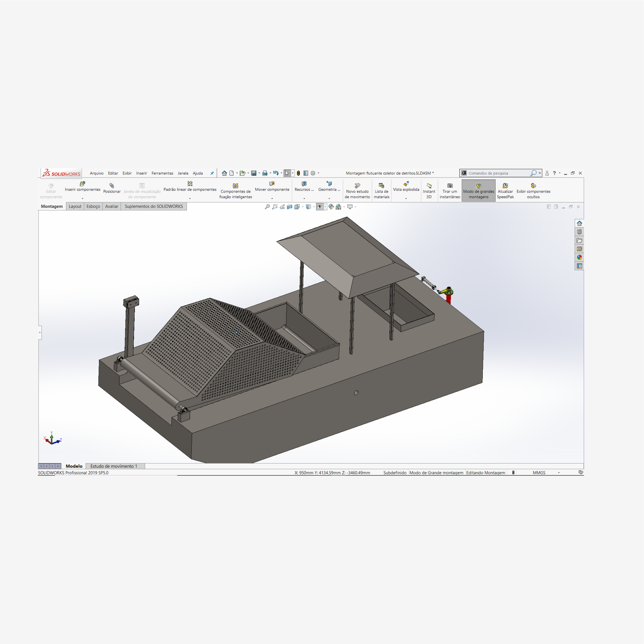Open File Properties list icon
Viewport: 644px width, 644px height.
306,173
